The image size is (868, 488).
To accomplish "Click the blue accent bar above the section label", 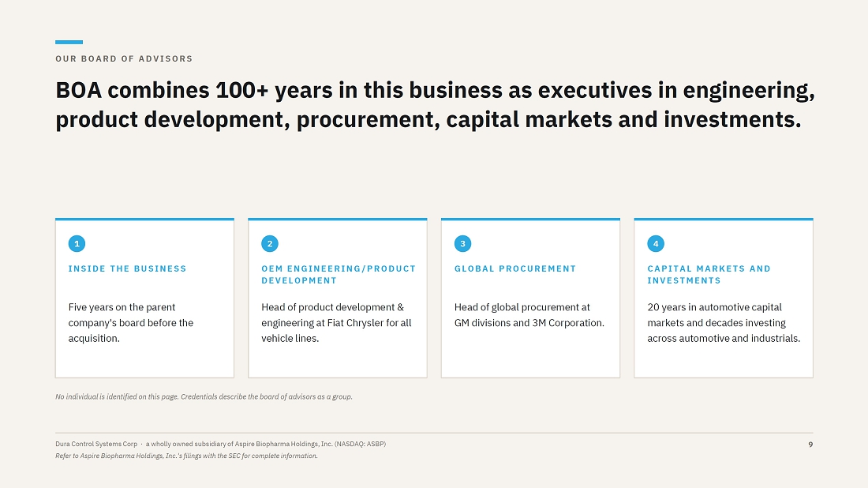I will click(69, 42).
